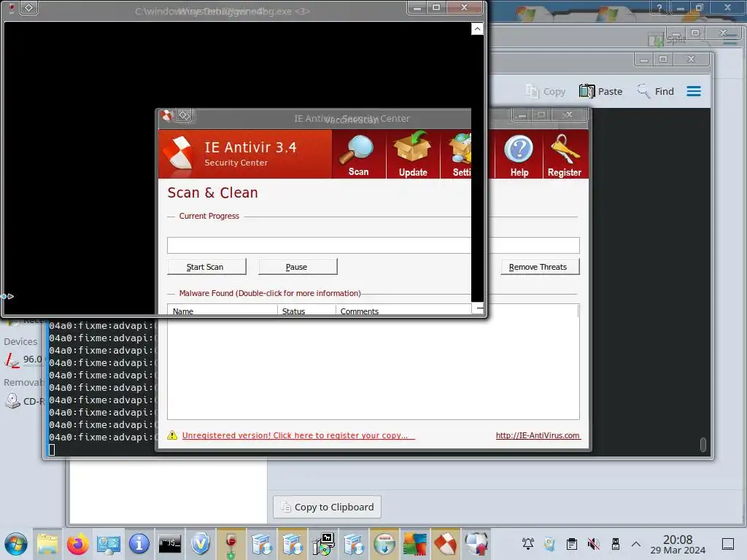Click the show desktop button in the taskbar
The image size is (747, 560).
(728, 544)
